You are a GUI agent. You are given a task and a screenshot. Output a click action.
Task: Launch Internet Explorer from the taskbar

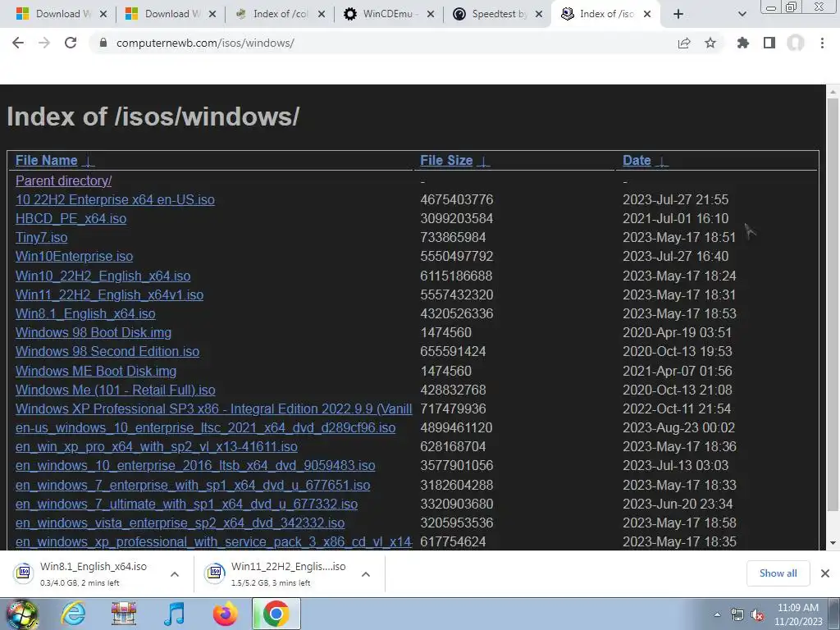point(73,614)
